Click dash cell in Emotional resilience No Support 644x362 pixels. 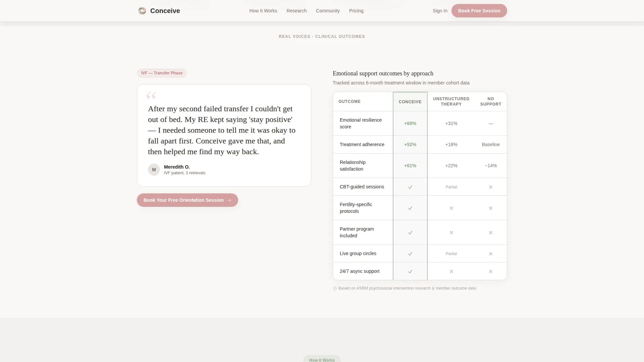click(x=491, y=124)
